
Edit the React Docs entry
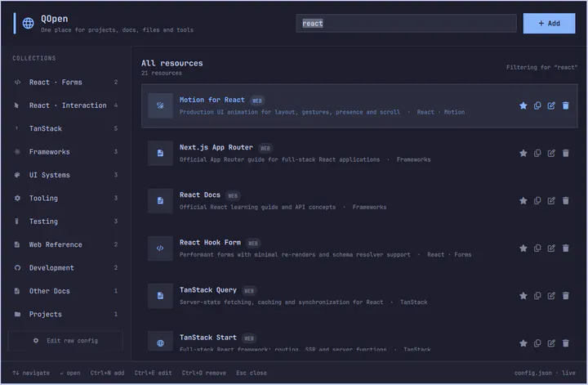[551, 201]
